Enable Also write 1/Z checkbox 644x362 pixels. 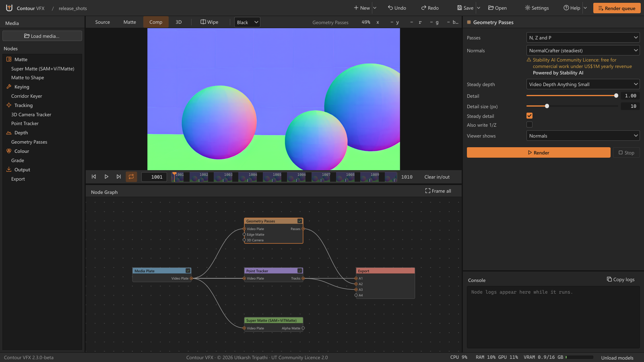(x=529, y=125)
